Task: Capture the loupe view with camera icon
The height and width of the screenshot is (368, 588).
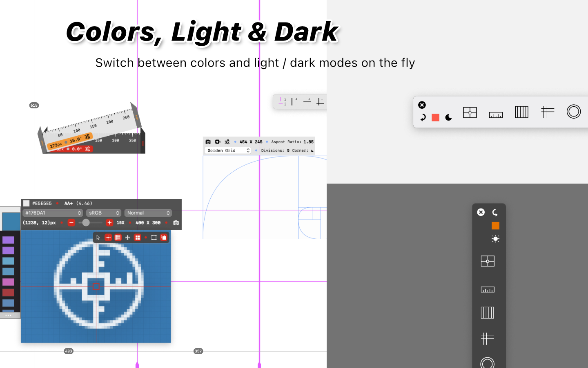Action: tap(176, 223)
